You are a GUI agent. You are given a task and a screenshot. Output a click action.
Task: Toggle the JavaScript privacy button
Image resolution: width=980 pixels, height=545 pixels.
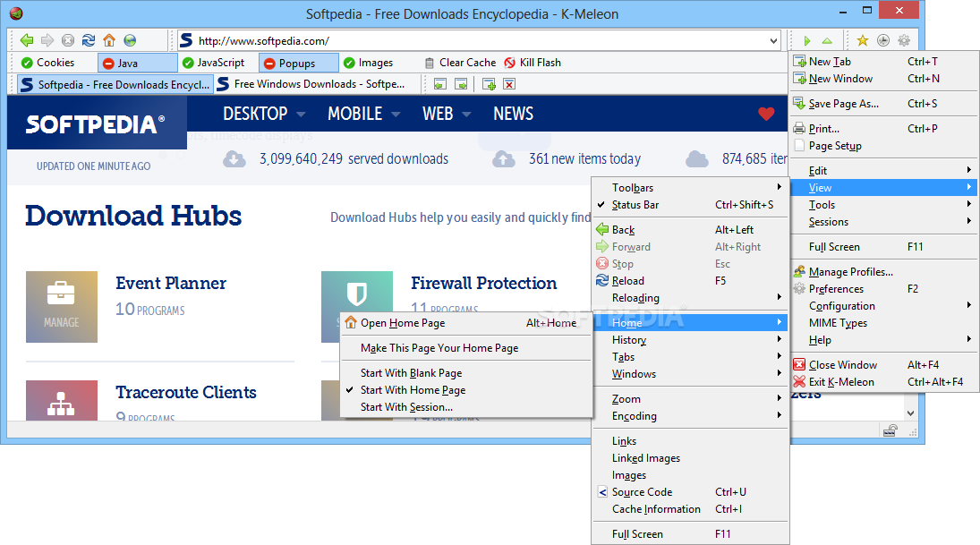pos(213,63)
